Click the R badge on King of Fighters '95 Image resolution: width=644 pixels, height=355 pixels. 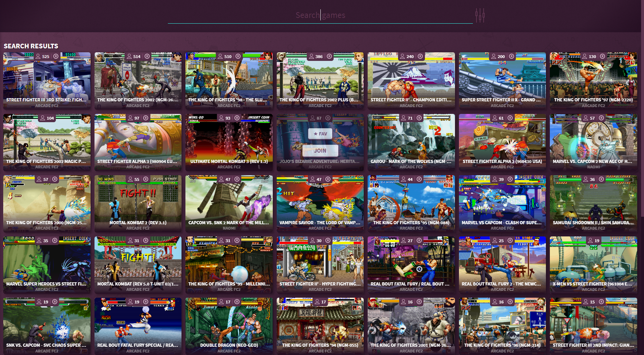pos(419,179)
